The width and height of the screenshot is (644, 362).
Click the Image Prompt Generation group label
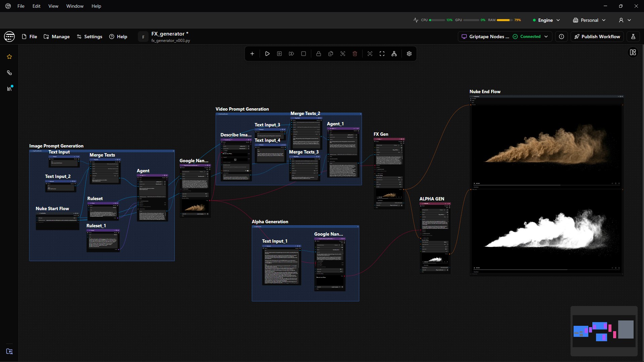click(56, 146)
